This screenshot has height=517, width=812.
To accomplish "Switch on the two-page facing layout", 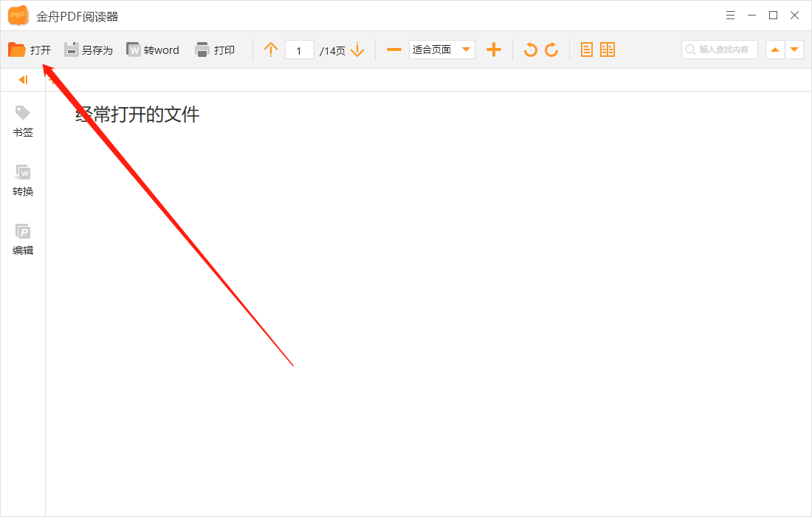I will point(608,49).
